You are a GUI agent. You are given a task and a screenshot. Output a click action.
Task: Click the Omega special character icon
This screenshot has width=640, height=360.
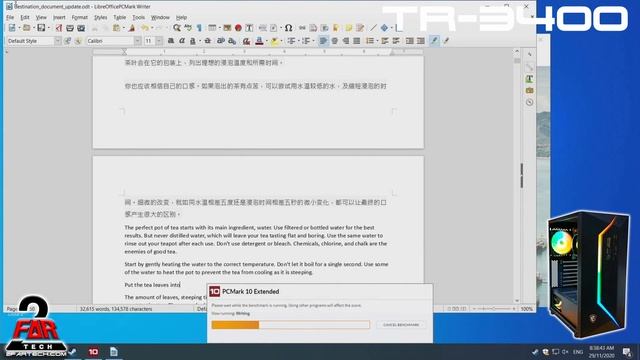[288, 28]
